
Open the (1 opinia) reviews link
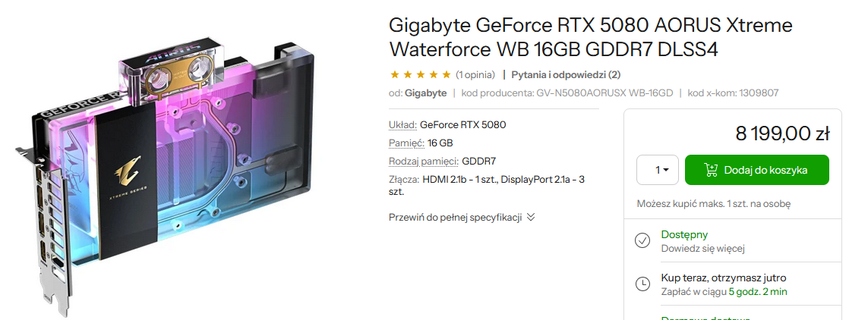tap(475, 74)
